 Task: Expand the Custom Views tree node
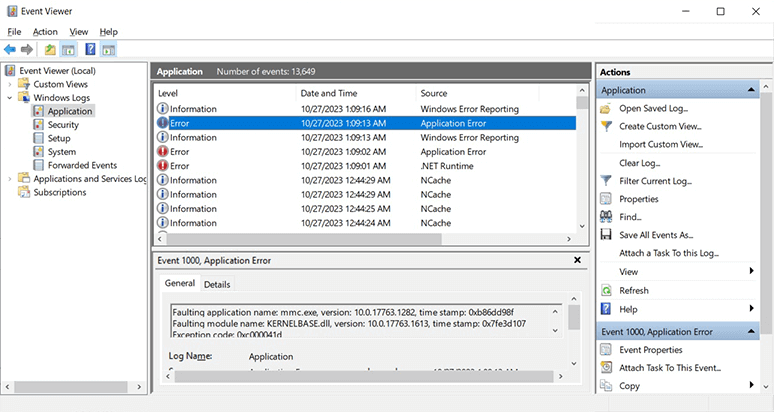pyautogui.click(x=9, y=84)
